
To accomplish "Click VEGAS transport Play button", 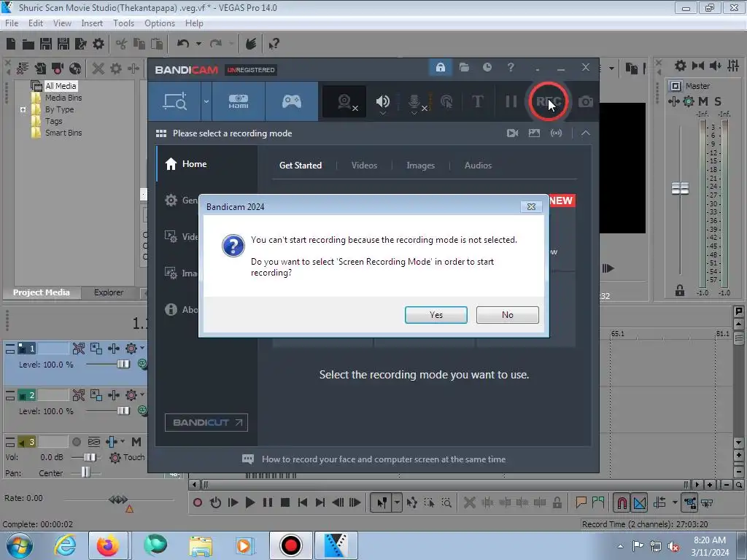I will coord(249,502).
